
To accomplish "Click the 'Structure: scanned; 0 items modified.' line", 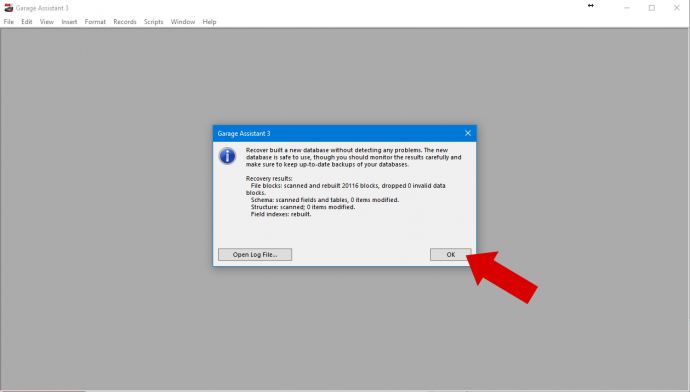I will pyautogui.click(x=303, y=207).
